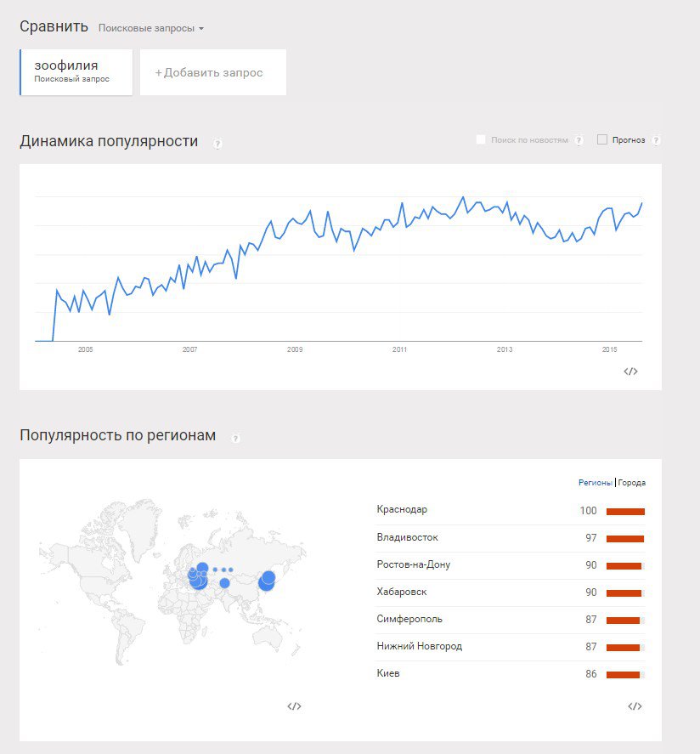Click the "Киев" city row

click(x=388, y=673)
